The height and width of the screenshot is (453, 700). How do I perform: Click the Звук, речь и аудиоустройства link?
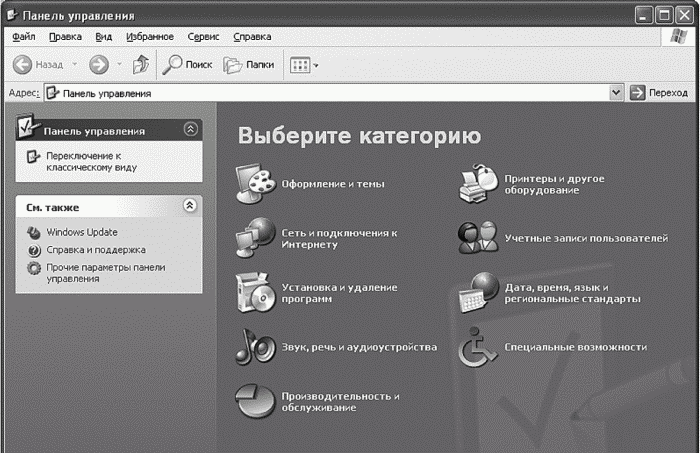pos(359,347)
